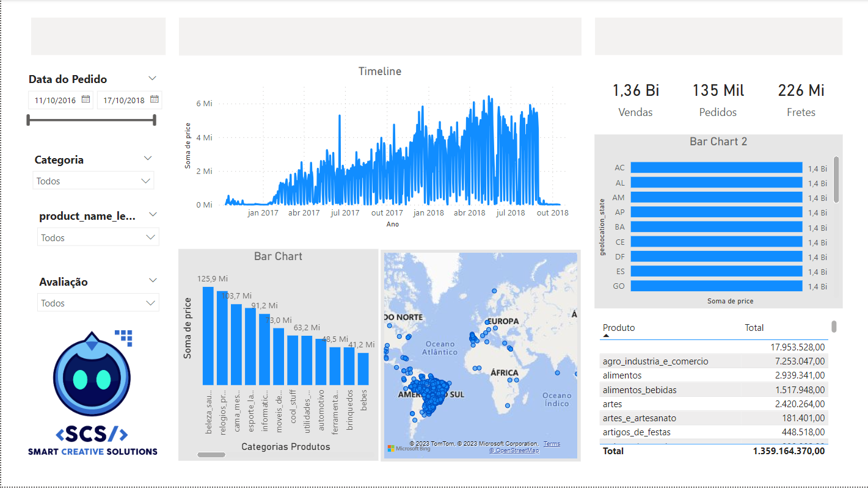This screenshot has height=489, width=868.
Task: Select the automotivo bar in Bar Chart
Action: tap(321, 362)
